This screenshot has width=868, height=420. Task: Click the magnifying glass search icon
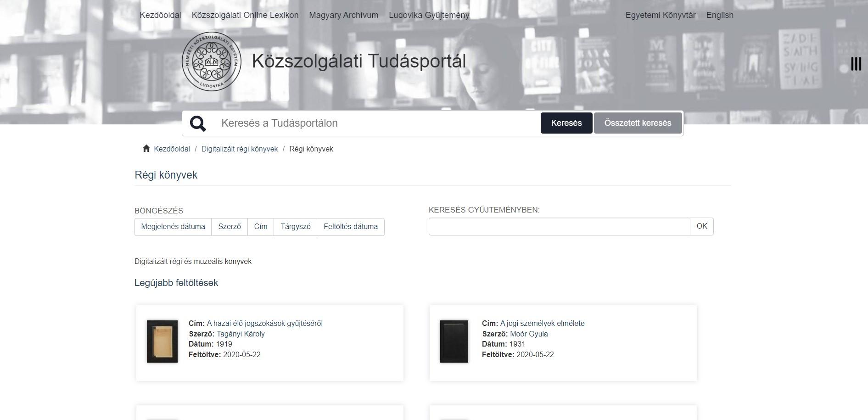[198, 123]
